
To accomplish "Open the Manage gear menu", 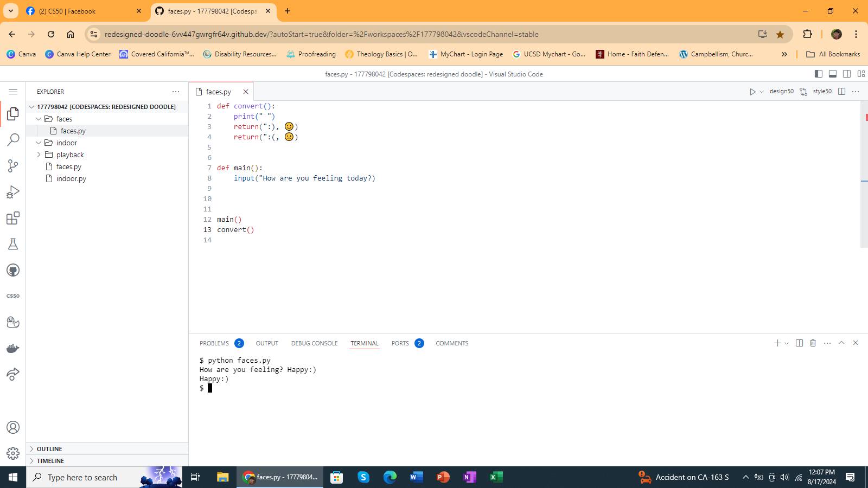I will coord(13,453).
